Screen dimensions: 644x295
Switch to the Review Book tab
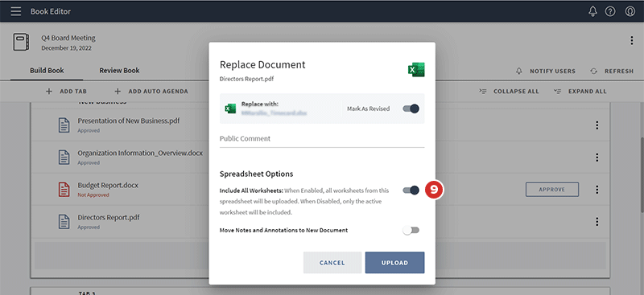pos(119,71)
